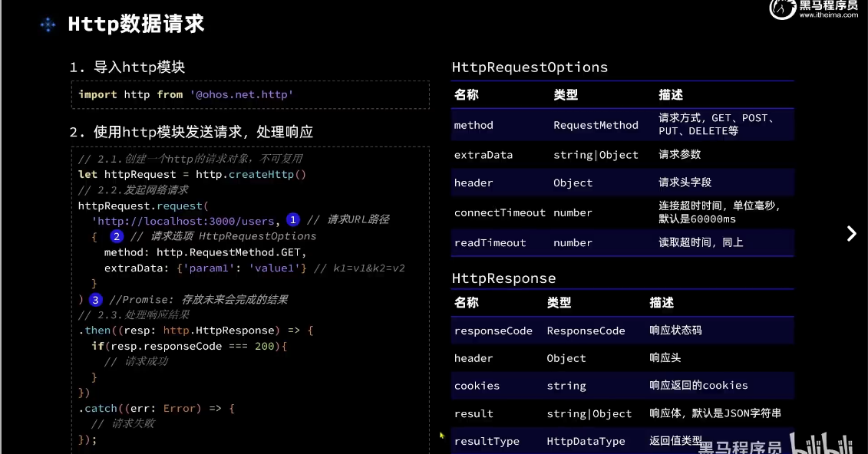Select the 'HttpDataType' type cell
868x454 pixels.
pos(586,441)
